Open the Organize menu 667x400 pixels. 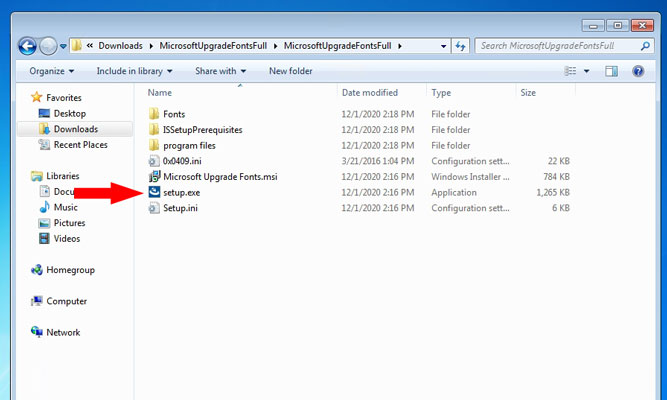click(x=51, y=71)
